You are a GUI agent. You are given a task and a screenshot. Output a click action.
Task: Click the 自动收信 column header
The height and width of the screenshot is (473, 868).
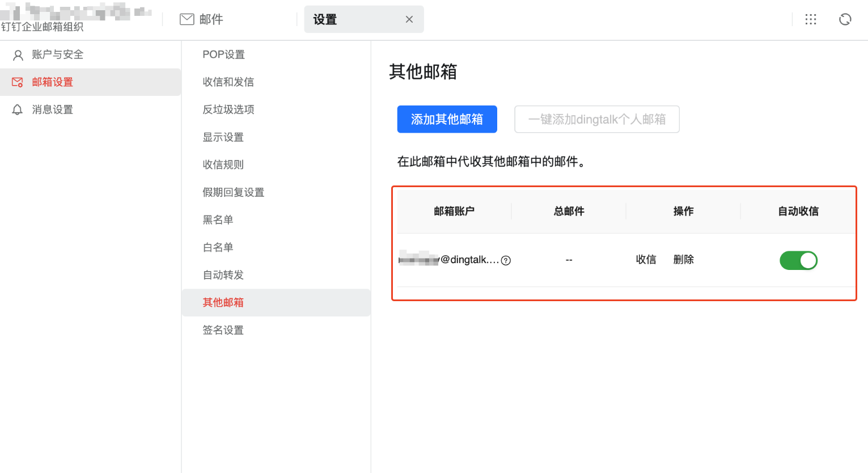pos(798,211)
